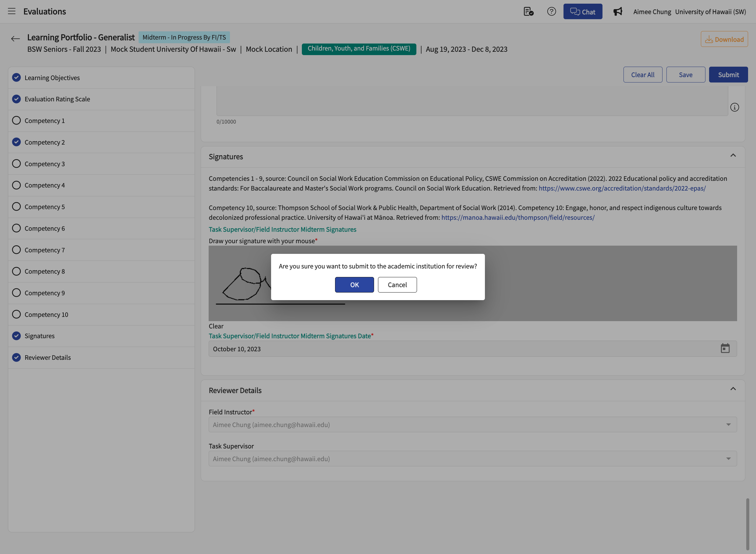Go back using the left arrow
This screenshot has height=554, width=756.
(16, 39)
